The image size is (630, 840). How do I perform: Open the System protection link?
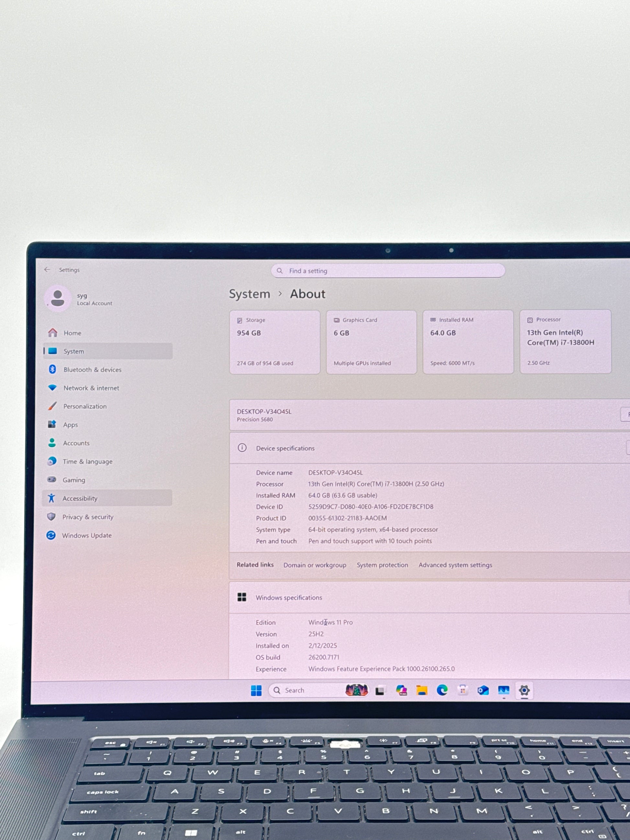tap(382, 565)
